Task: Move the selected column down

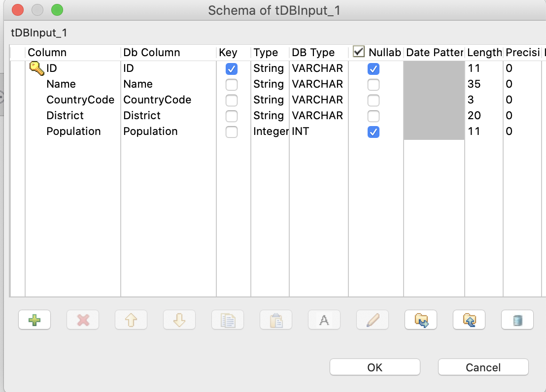Action: click(179, 320)
